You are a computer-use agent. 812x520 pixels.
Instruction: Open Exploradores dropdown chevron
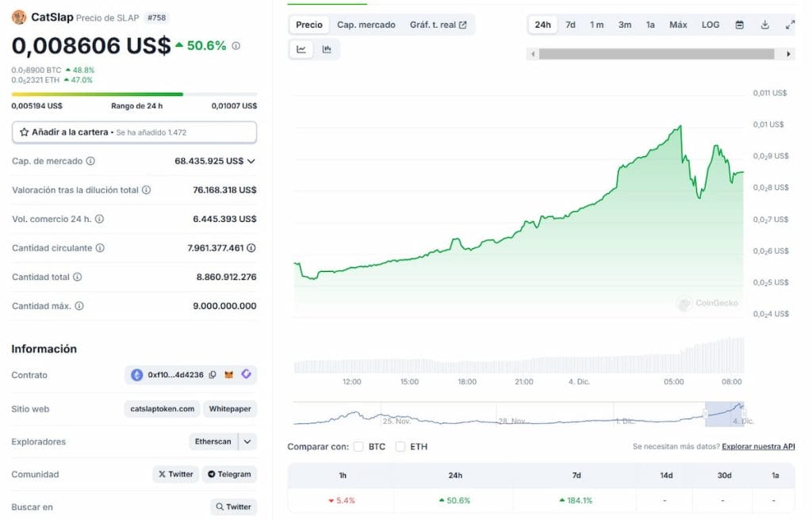[x=247, y=442]
